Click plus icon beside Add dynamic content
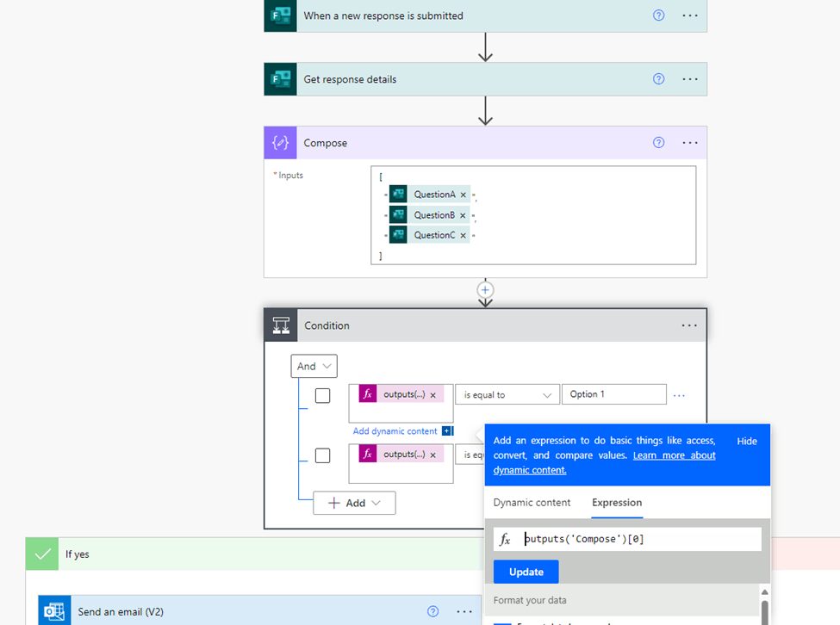840x625 pixels. click(x=447, y=430)
